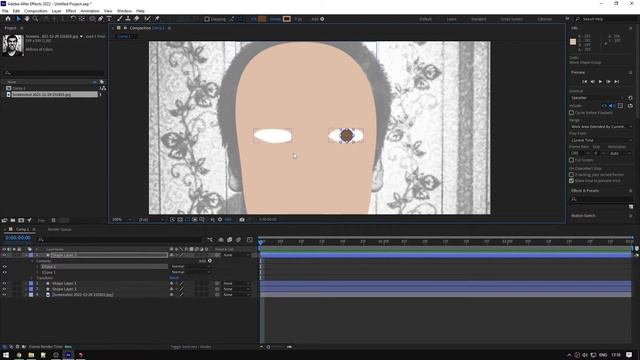Screen dimensions: 640x360
Task: Collapse the Contents group twirl arrow
Action: point(32,261)
